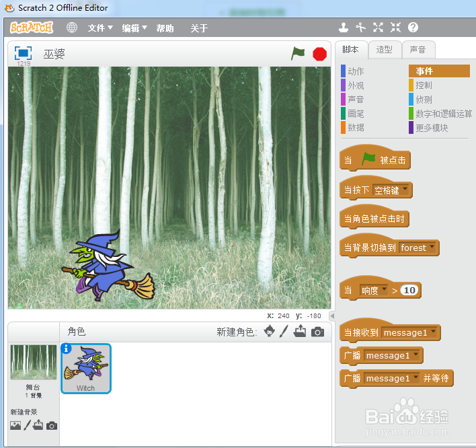Image resolution: width=476 pixels, height=448 pixels.
Task: Click the red stop sign button
Action: tap(319, 54)
